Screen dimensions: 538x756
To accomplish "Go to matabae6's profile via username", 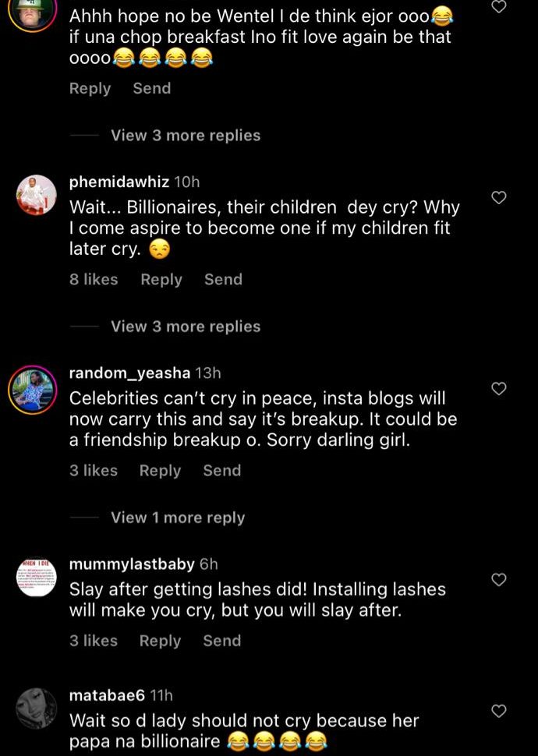I will 107,694.
